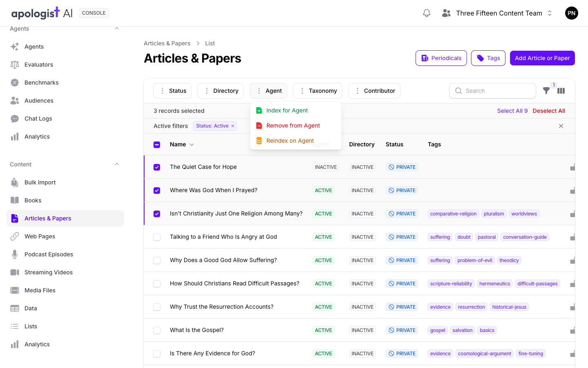Click Add Article or Paper
Viewport: 588px width, 368px height.
(542, 58)
